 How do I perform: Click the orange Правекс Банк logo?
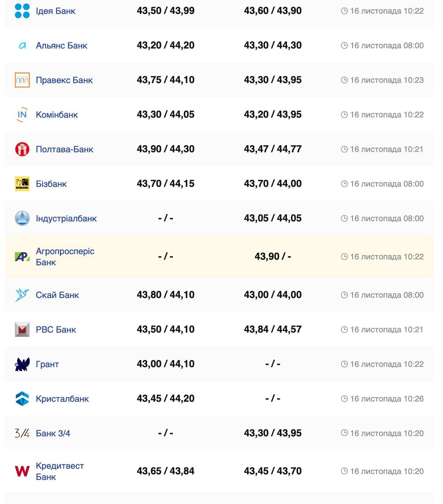tap(22, 80)
